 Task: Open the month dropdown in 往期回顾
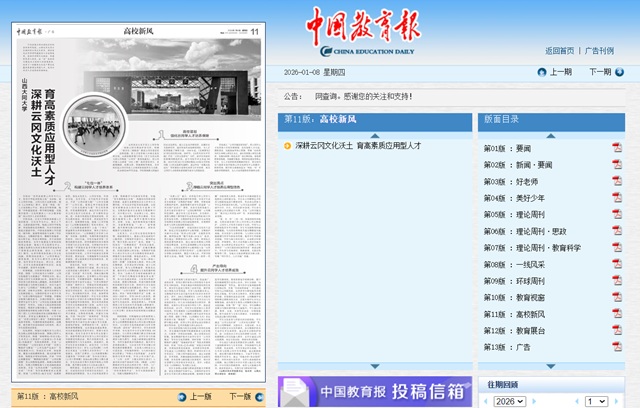pos(596,401)
